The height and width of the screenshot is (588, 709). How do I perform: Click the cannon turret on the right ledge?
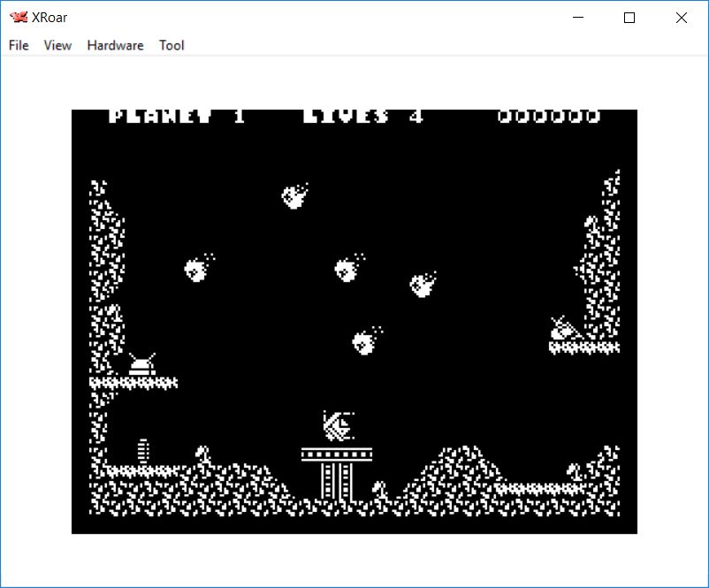pos(565,329)
